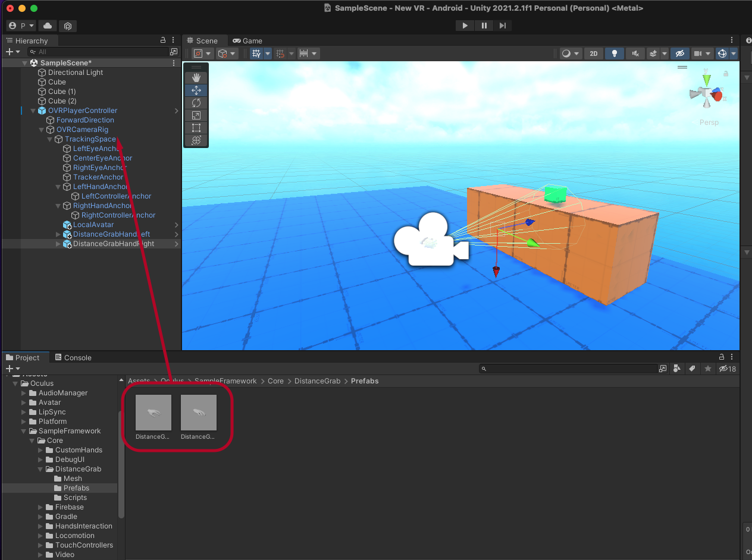Select the Directional Light object
The image size is (752, 560).
tap(76, 73)
